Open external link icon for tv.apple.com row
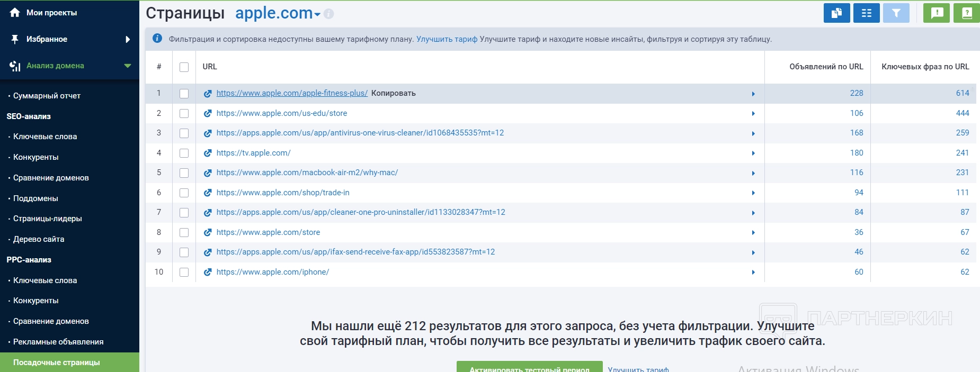Viewport: 980px width, 372px height. tap(208, 153)
